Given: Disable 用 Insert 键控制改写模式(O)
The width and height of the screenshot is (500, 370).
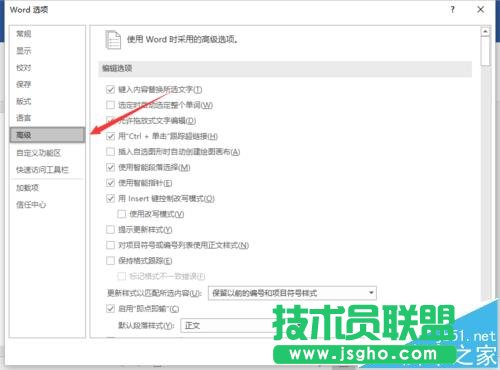Looking at the screenshot, I should coord(110,198).
